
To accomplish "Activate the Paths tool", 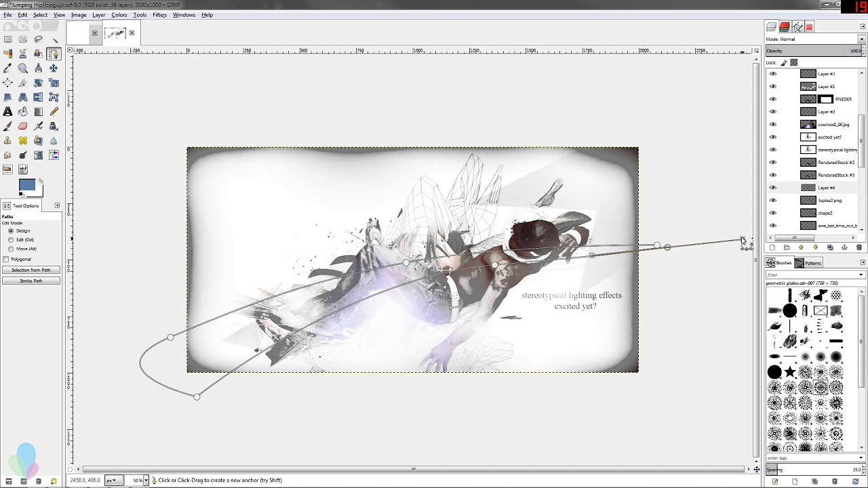I will (54, 54).
